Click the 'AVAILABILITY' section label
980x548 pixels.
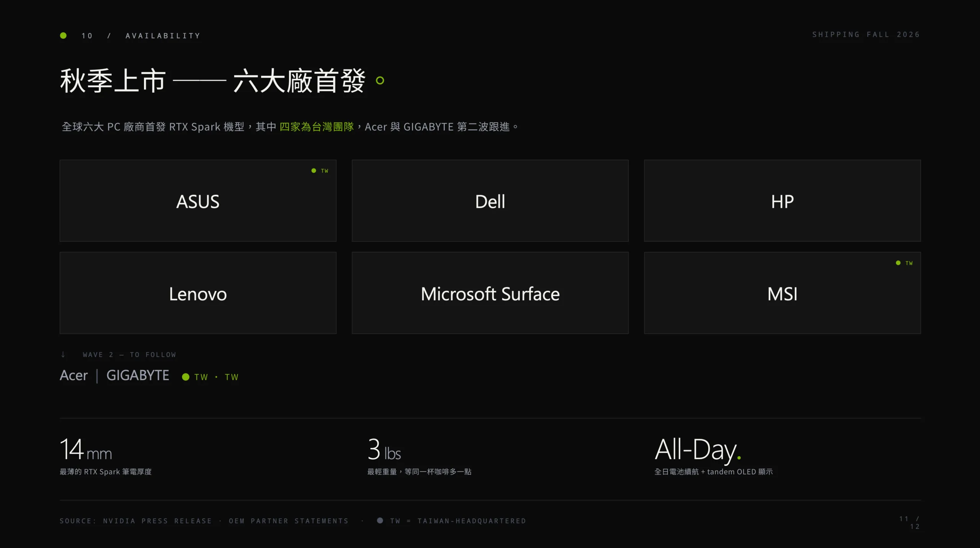163,36
